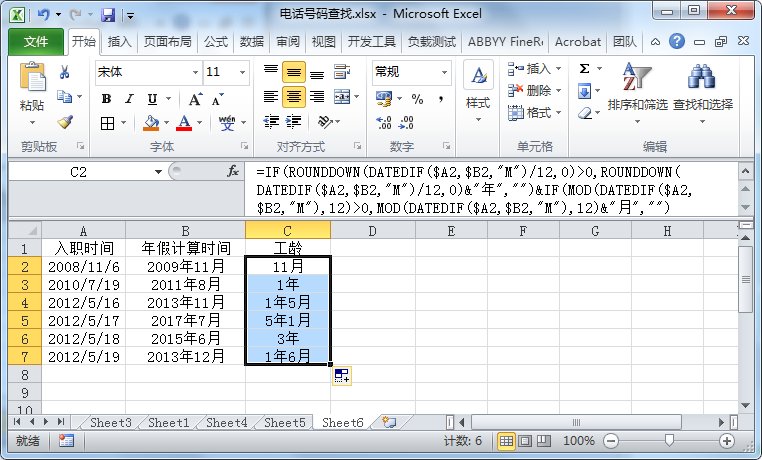Decrease the cell indent
Screen dimensions: 762x460
click(x=271, y=121)
